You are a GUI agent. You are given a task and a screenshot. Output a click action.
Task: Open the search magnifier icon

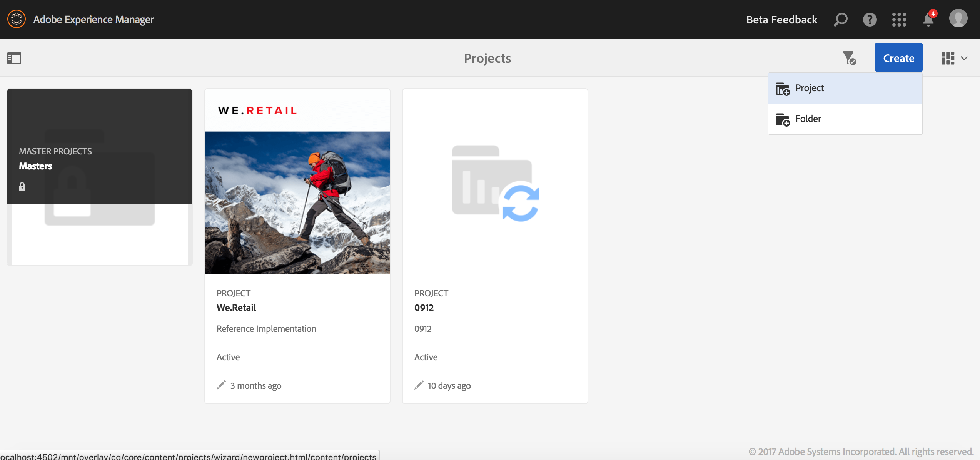[840, 19]
